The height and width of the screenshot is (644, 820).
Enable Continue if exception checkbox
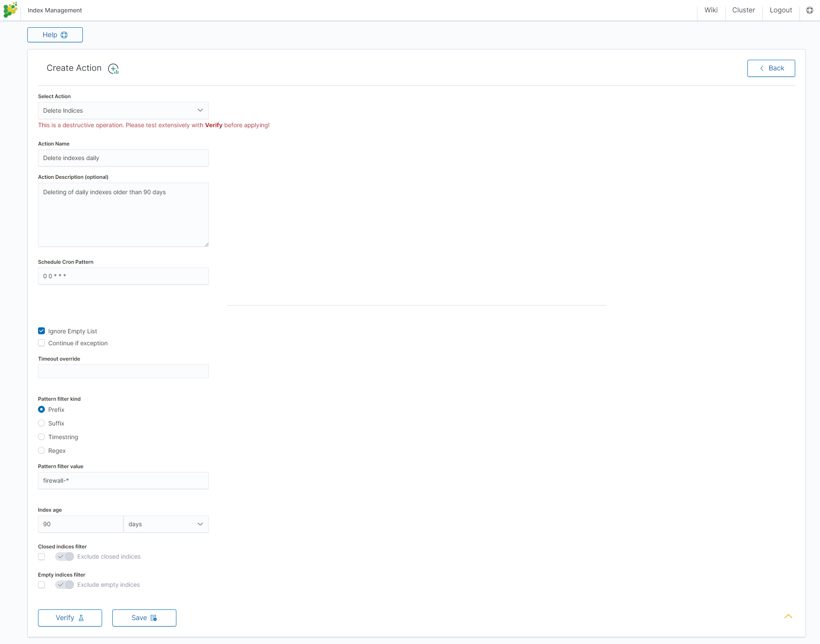click(41, 343)
